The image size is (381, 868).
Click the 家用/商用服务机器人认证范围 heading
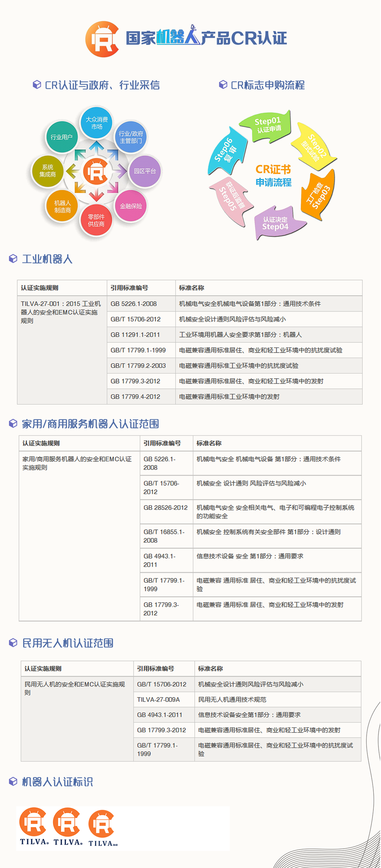[90, 424]
